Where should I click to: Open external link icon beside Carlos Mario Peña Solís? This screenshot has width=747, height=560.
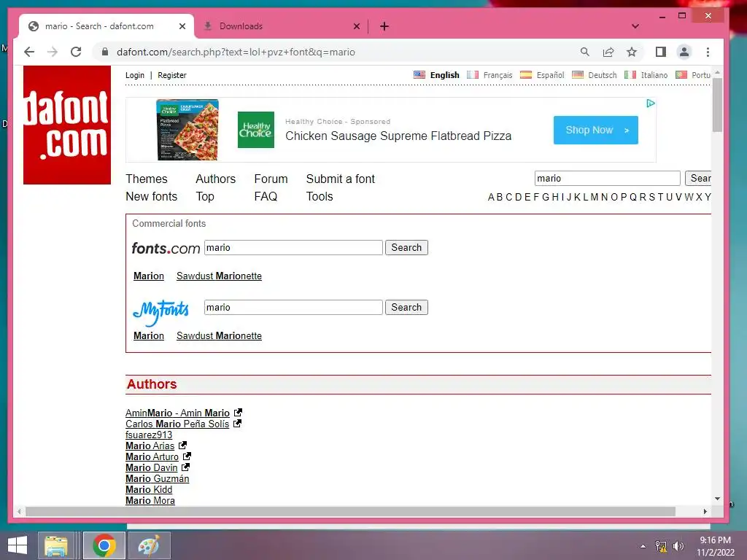point(237,423)
